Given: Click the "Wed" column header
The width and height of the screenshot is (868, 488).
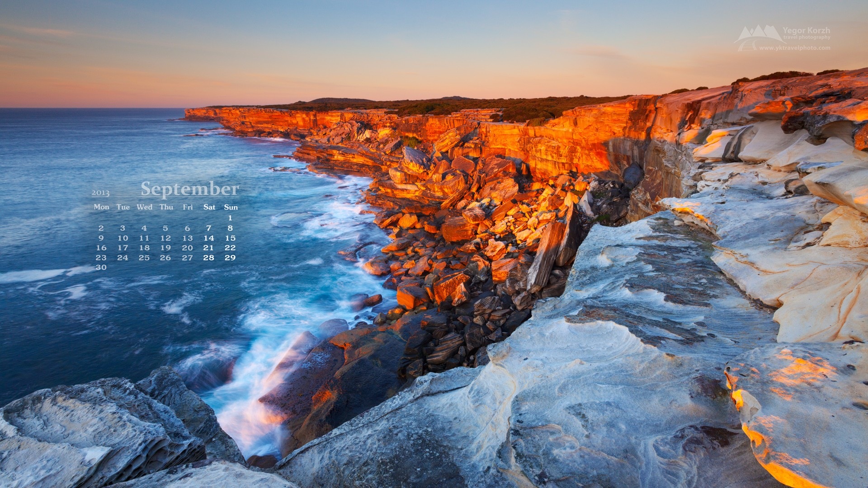Looking at the screenshot, I should [144, 207].
